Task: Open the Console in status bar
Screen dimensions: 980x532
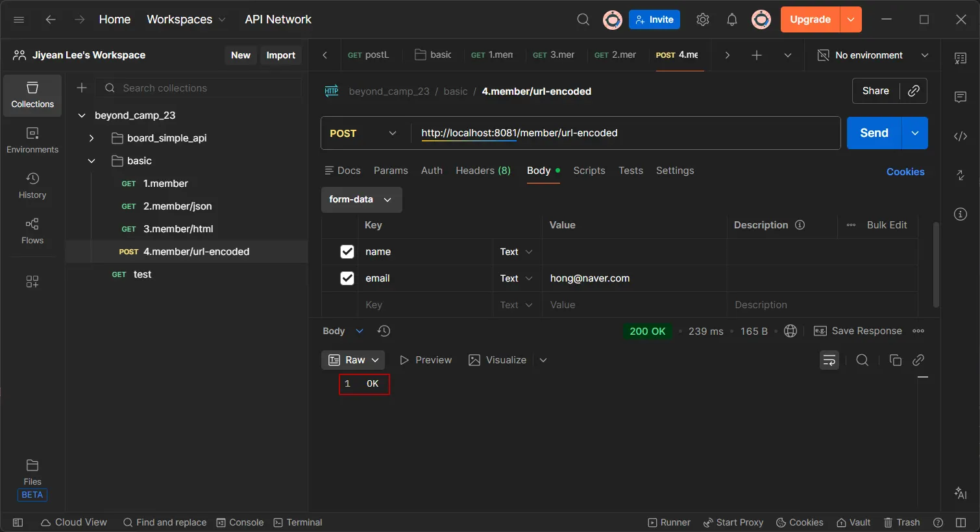Action: (240, 522)
